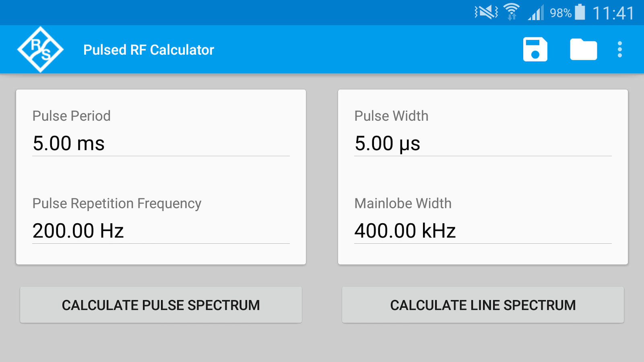Screen dimensions: 644x362
Task: Open the overflow menu (three dots)
Action: pos(619,49)
